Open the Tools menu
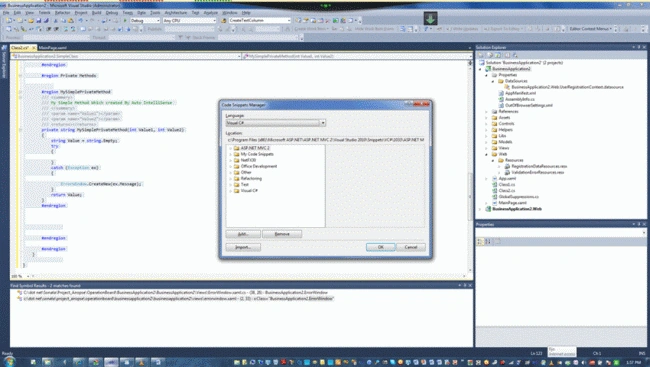Image resolution: width=650 pixels, height=367 pixels. pyautogui.click(x=155, y=13)
